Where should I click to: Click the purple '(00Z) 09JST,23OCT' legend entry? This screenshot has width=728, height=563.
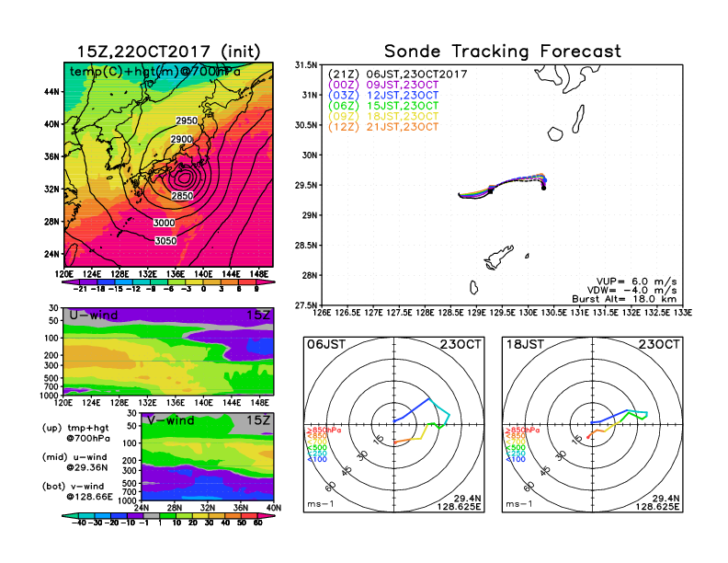pyautogui.click(x=383, y=85)
